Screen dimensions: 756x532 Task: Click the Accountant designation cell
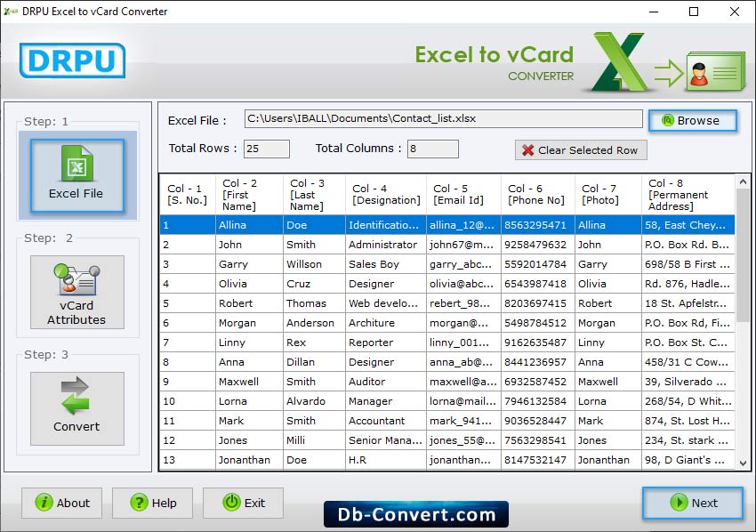tap(386, 421)
